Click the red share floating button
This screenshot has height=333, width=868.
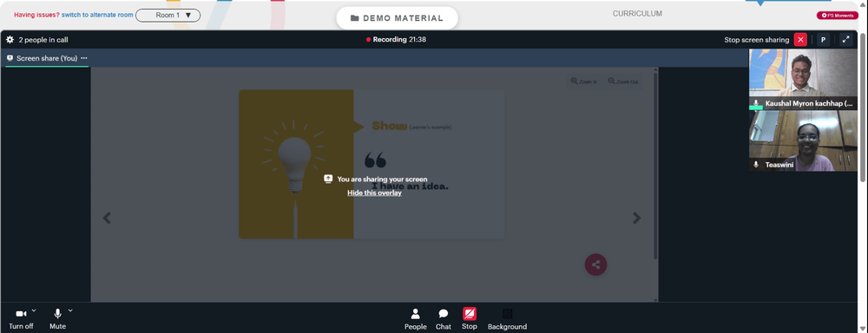[595, 264]
